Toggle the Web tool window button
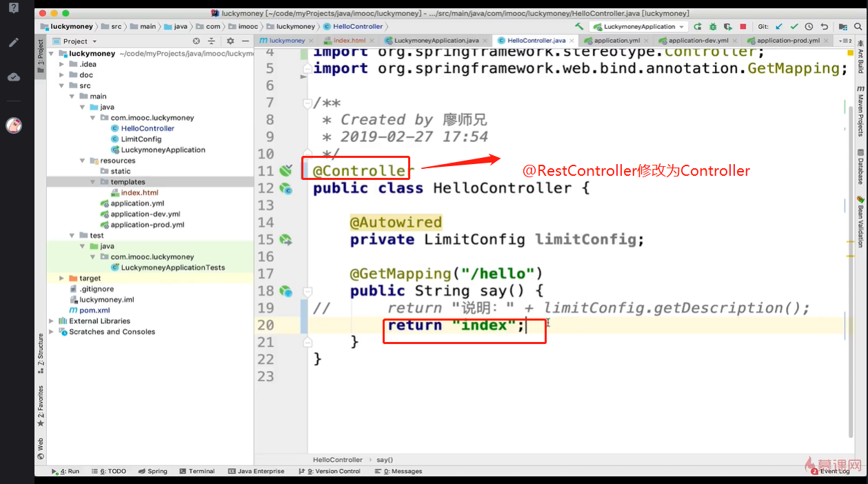 pyautogui.click(x=41, y=448)
